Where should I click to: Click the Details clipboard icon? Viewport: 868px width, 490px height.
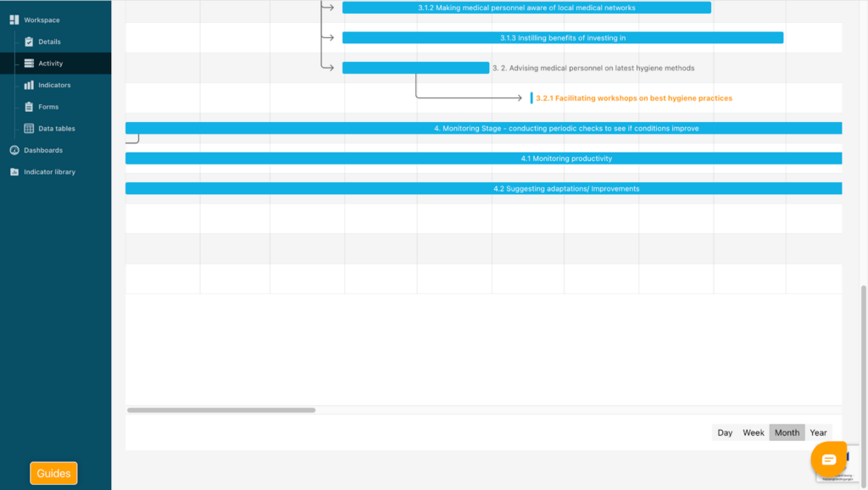pyautogui.click(x=29, y=42)
